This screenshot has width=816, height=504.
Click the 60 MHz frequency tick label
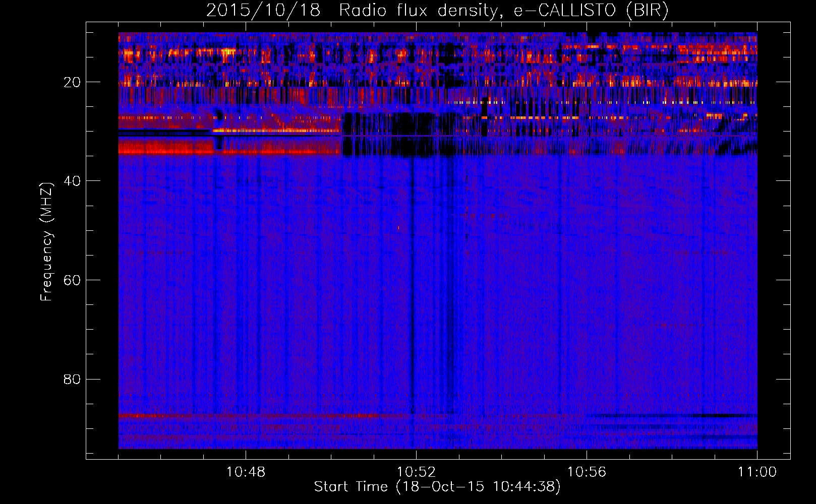72,280
